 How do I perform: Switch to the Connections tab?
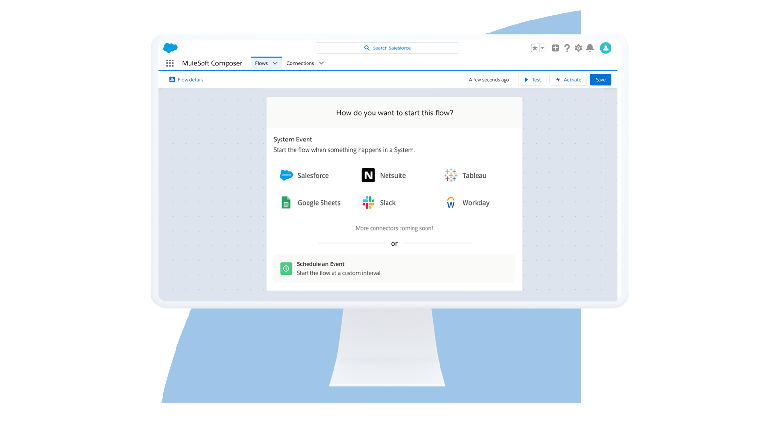coord(300,63)
